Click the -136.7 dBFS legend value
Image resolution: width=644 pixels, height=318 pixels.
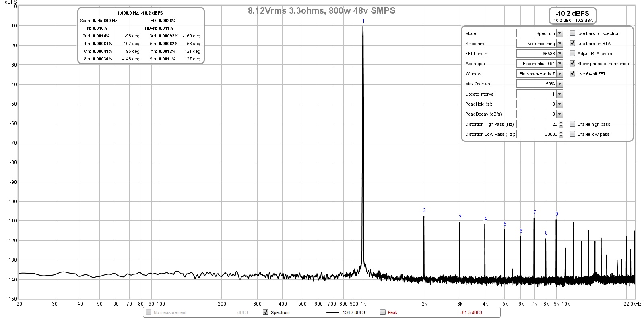[x=353, y=312]
